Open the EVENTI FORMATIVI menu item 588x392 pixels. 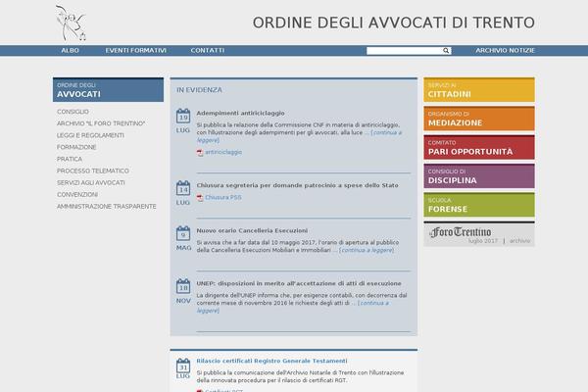click(136, 50)
